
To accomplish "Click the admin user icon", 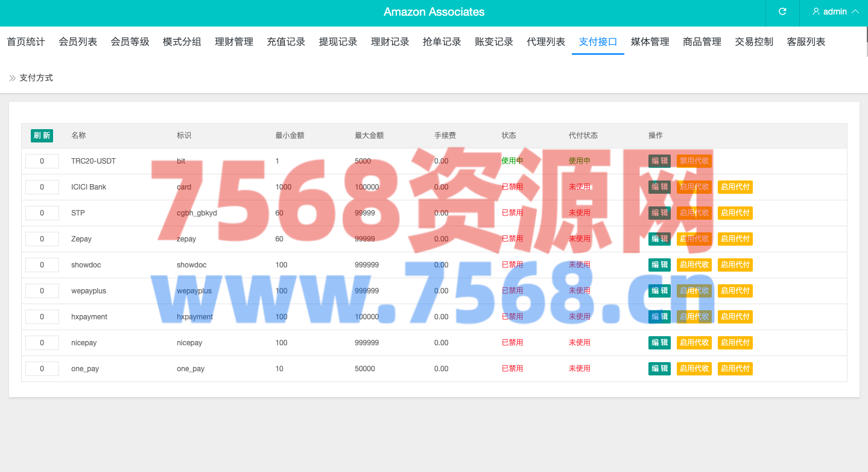I will pyautogui.click(x=816, y=11).
